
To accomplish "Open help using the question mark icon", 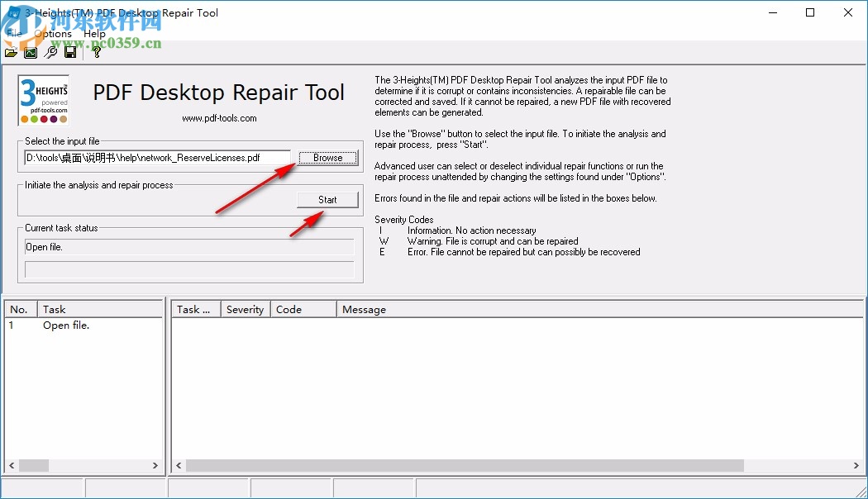I will pos(96,51).
